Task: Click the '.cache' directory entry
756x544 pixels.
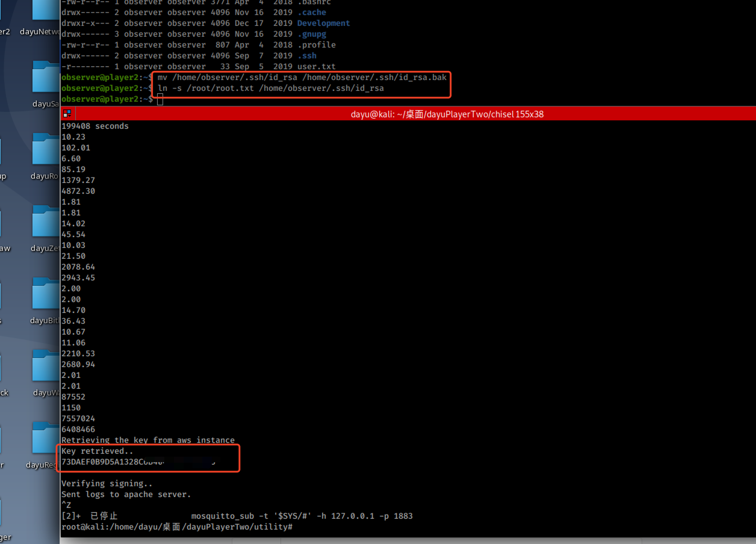Action: [x=312, y=12]
